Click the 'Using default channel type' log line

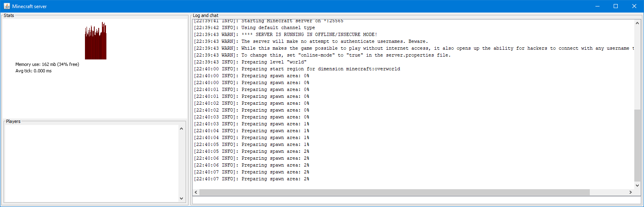pos(254,27)
